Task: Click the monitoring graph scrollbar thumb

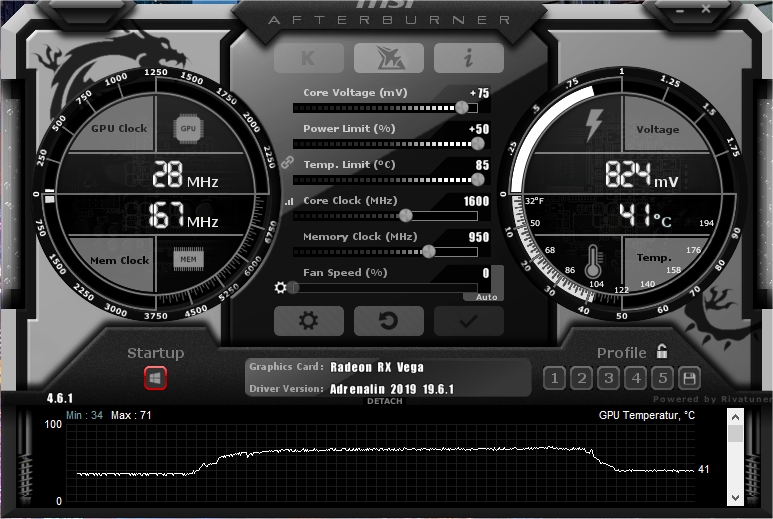Action: point(735,434)
